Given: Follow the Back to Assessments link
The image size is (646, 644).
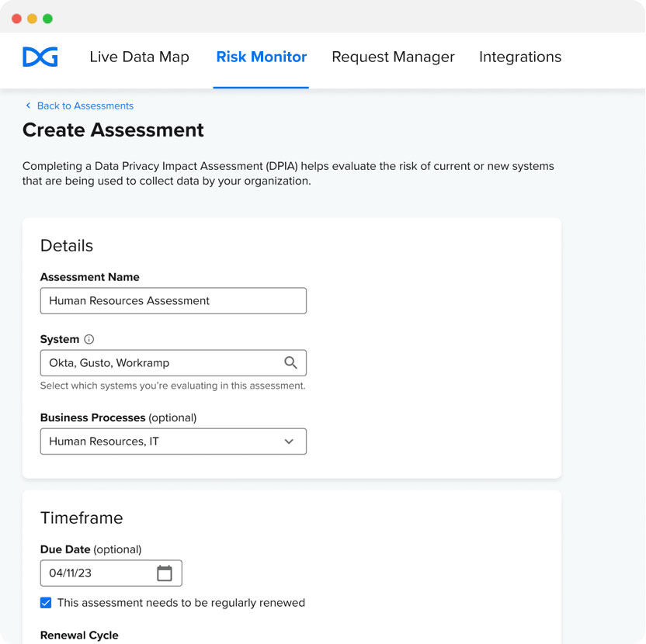Looking at the screenshot, I should click(85, 106).
